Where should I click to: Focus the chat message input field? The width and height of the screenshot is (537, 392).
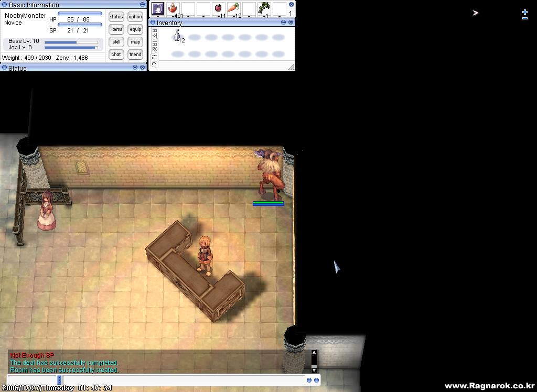coord(183,380)
